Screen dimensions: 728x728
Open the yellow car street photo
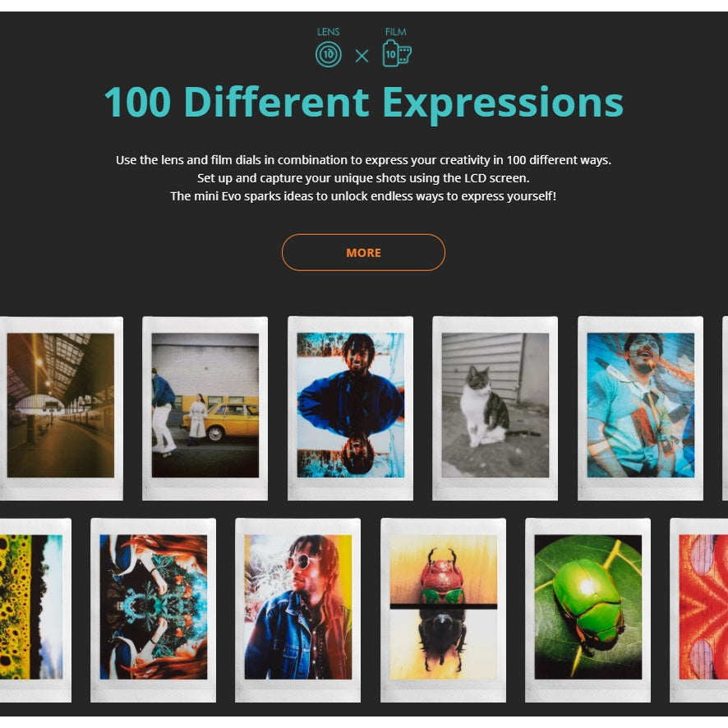click(x=205, y=408)
